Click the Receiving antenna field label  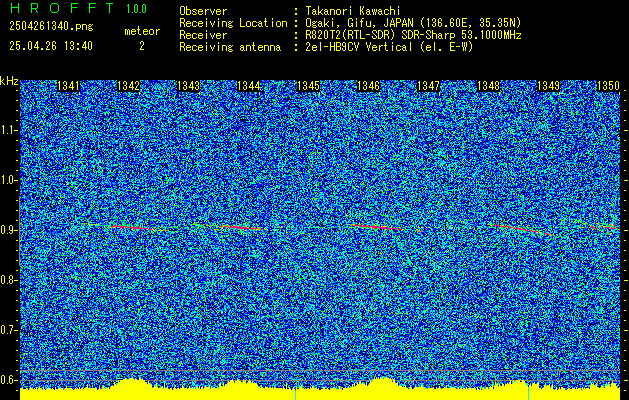point(230,47)
